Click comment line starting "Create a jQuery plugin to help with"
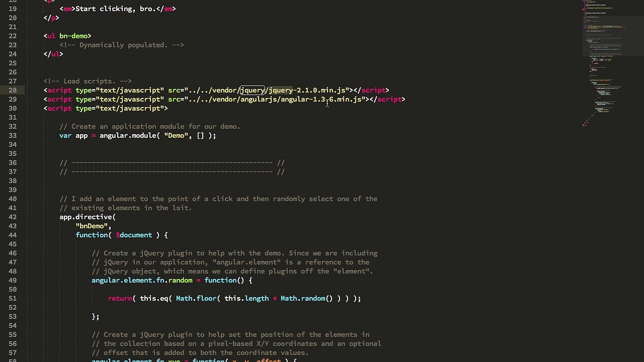644x362 pixels. point(234,253)
